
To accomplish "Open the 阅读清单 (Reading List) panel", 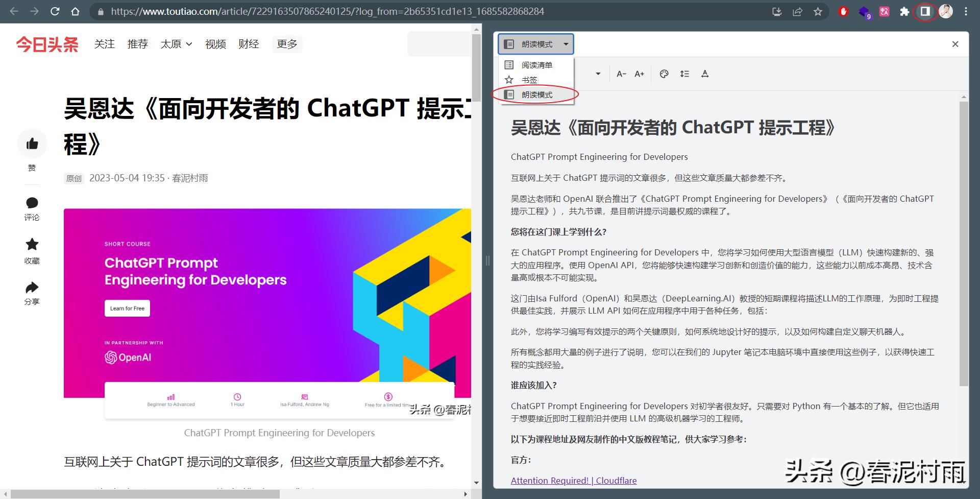I will (537, 65).
